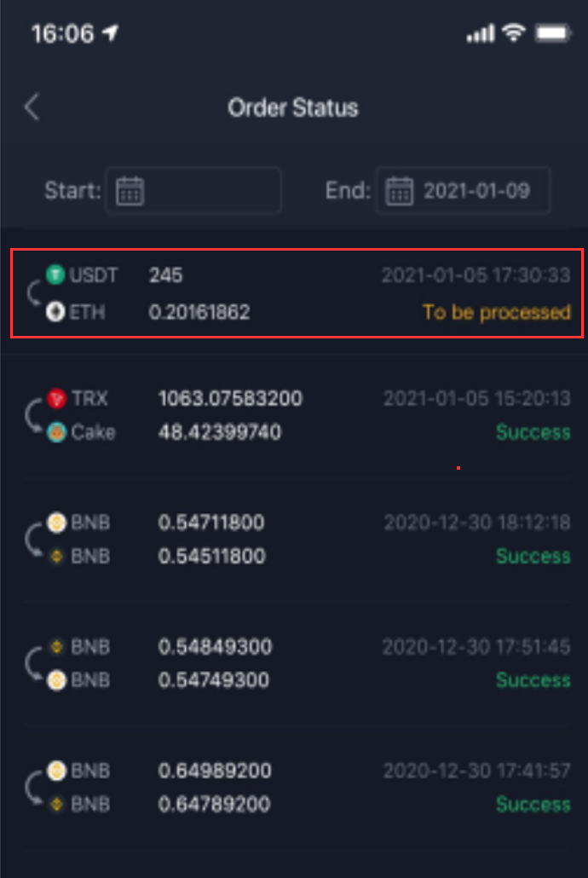
Task: Click the End date field showing 2021-01-09
Action: tap(476, 190)
